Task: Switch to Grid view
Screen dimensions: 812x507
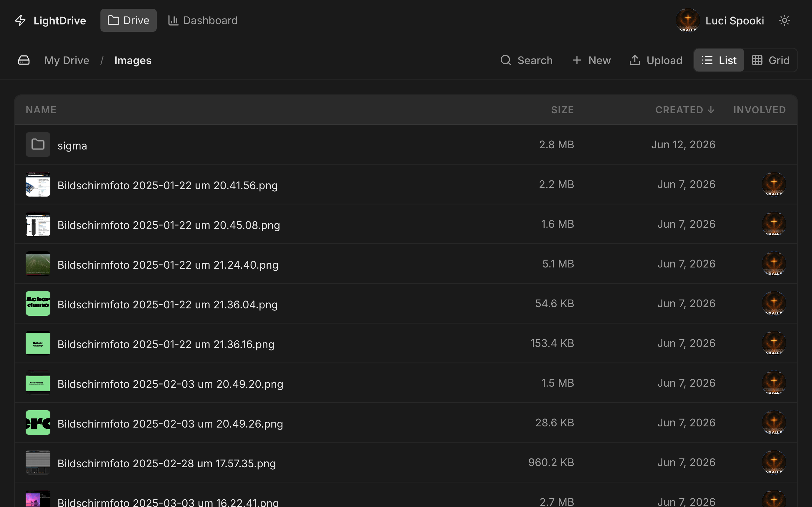Action: coord(770,60)
